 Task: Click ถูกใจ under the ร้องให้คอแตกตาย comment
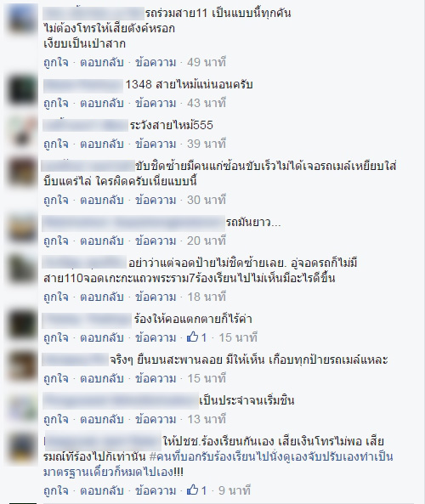[56, 337]
